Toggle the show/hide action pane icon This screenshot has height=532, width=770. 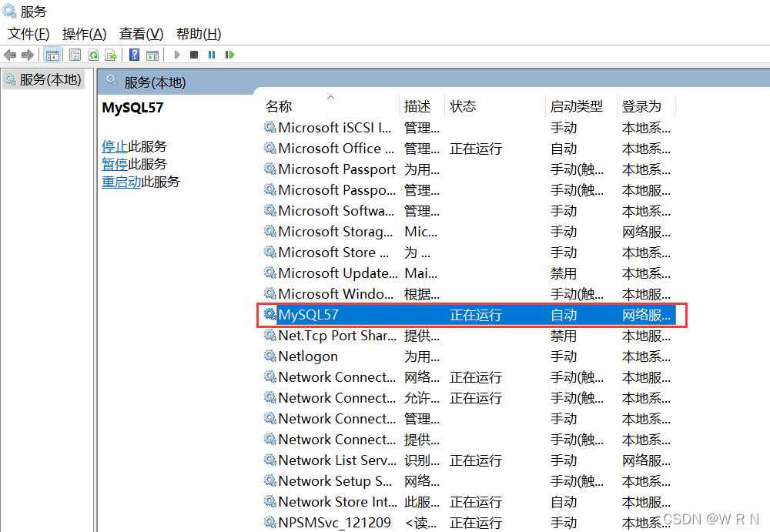pyautogui.click(x=152, y=55)
